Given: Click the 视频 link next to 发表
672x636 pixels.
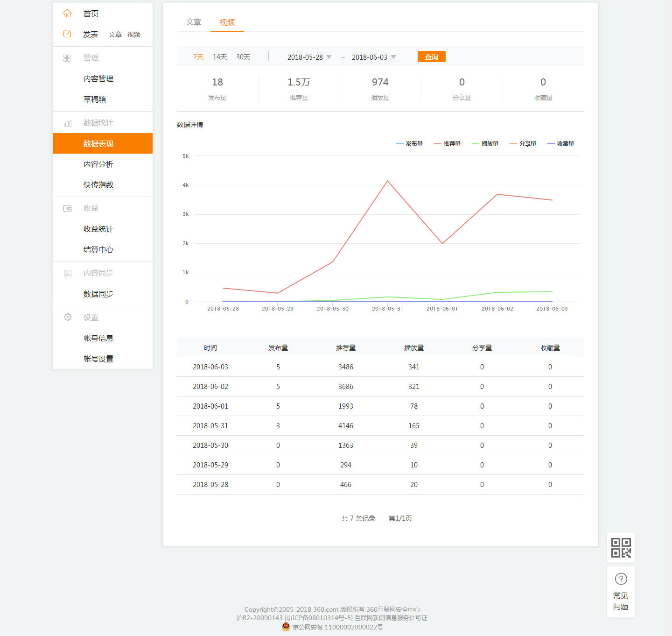Looking at the screenshot, I should (x=134, y=35).
